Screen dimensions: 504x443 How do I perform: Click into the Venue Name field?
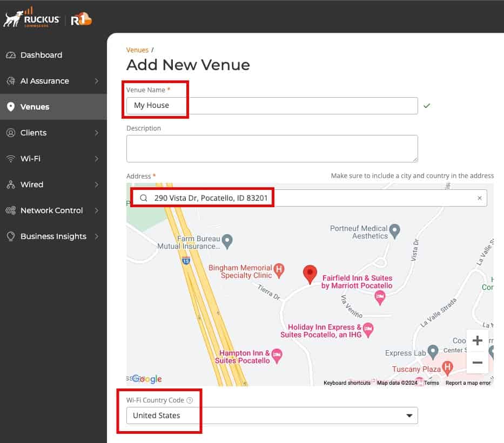click(272, 106)
